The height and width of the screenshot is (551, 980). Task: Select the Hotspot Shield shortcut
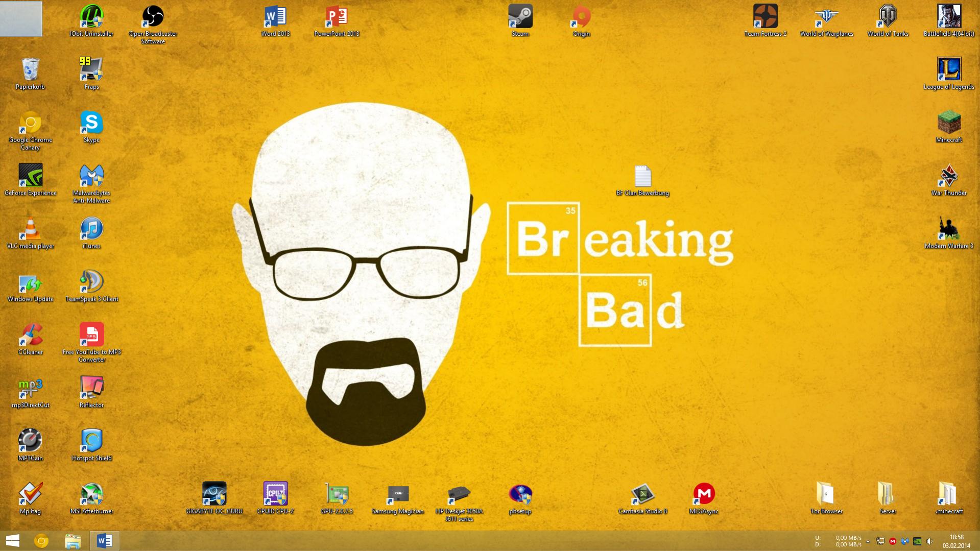pyautogui.click(x=91, y=446)
